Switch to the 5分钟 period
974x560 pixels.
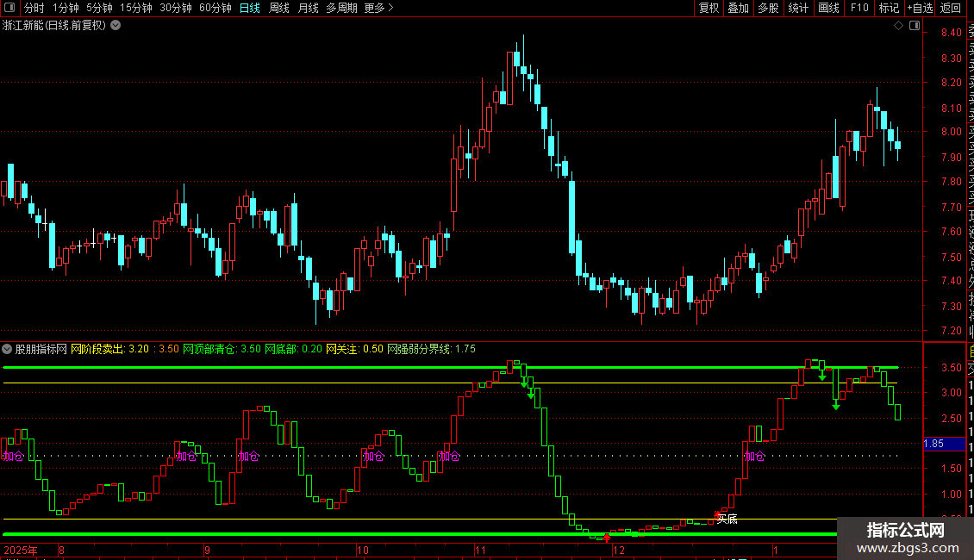(99, 8)
